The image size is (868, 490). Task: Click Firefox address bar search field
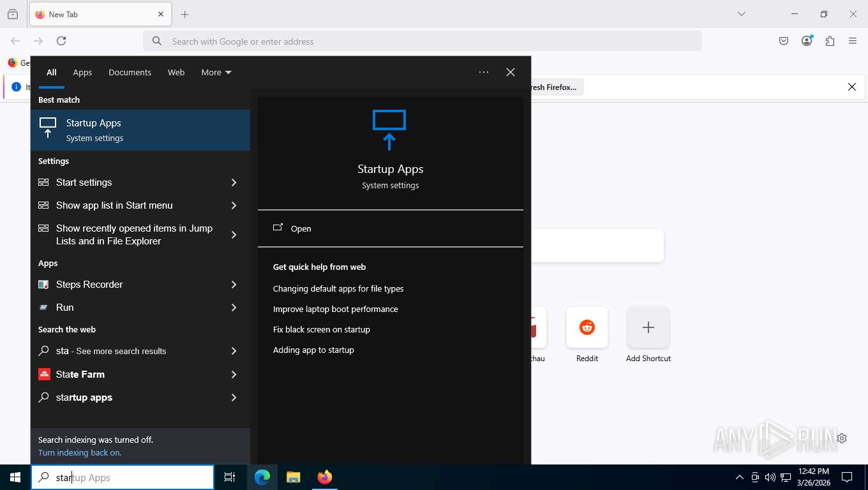423,41
